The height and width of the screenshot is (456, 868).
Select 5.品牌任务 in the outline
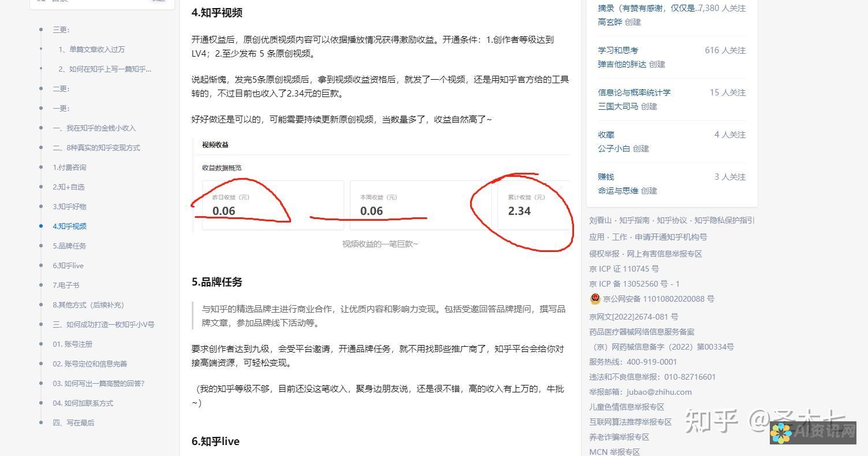click(x=69, y=246)
